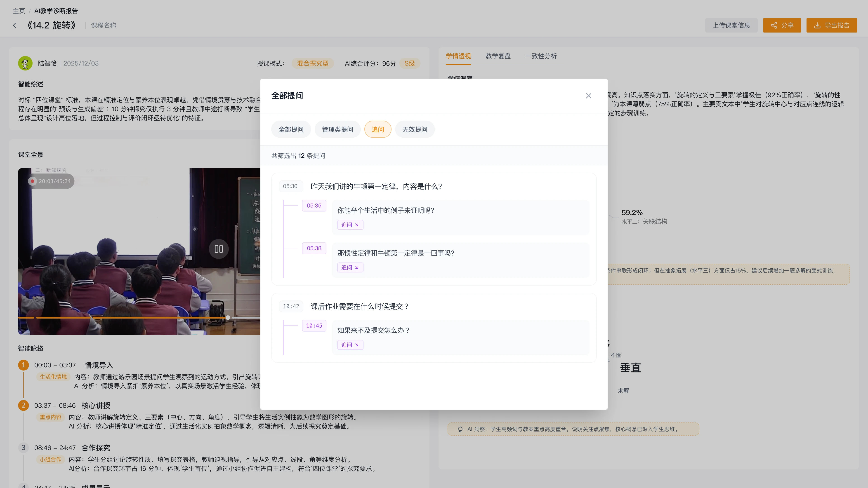Viewport: 868px width, 488px height.
Task: Select the 无效提问 filter chip
Action: point(415,129)
